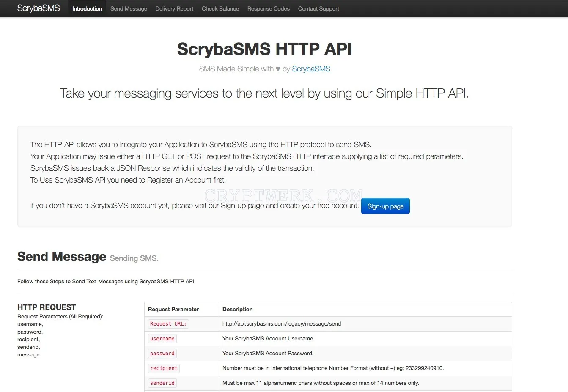The width and height of the screenshot is (568, 392).
Task: Click 'Request Parameters (All Required):' text
Action: pos(60,317)
